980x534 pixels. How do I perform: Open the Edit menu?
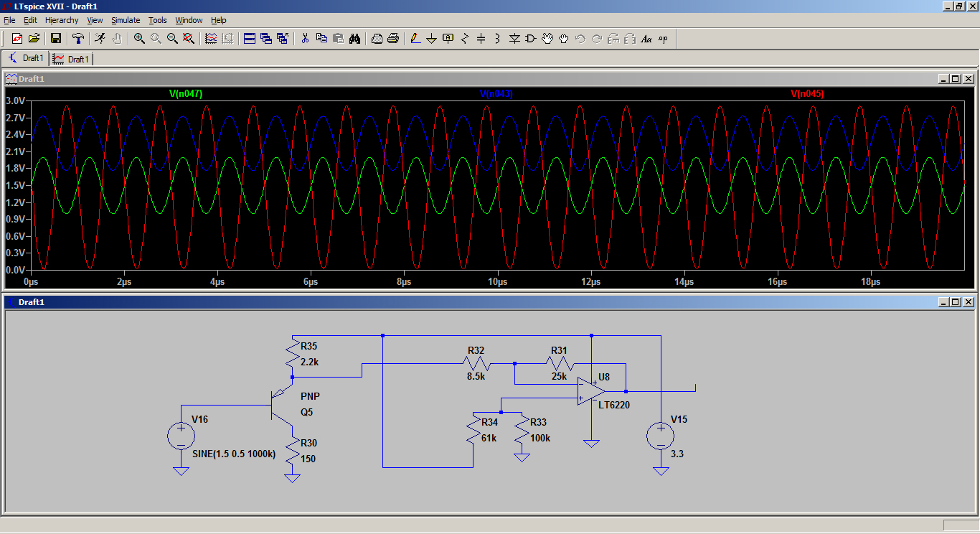tap(30, 20)
